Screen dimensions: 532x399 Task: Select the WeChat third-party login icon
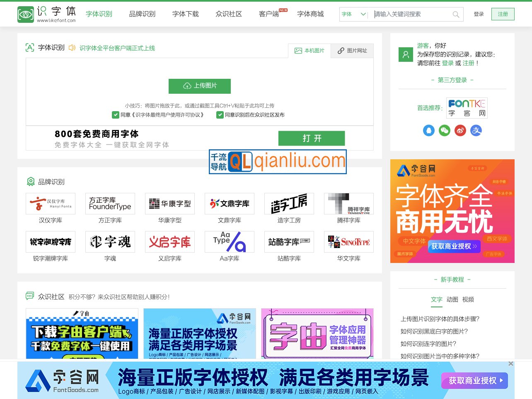pos(445,131)
